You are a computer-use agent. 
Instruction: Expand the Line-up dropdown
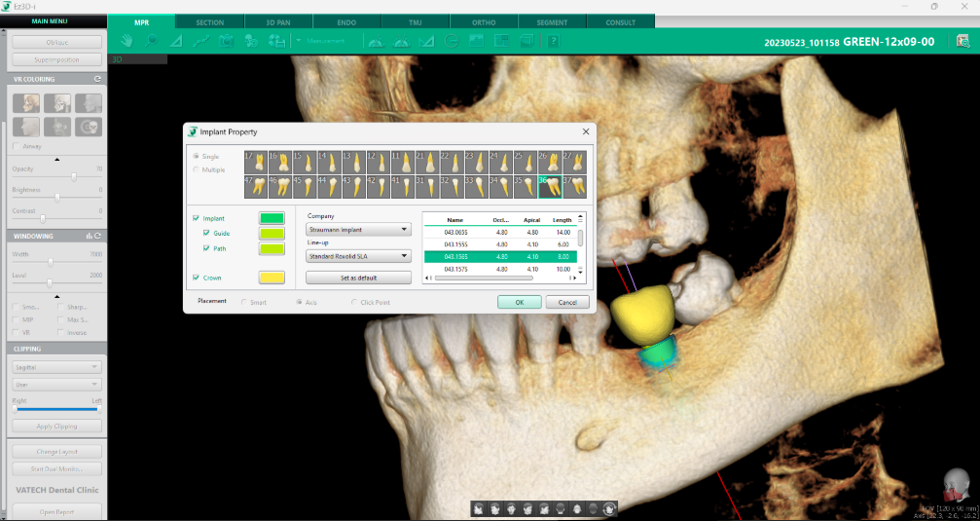click(358, 256)
